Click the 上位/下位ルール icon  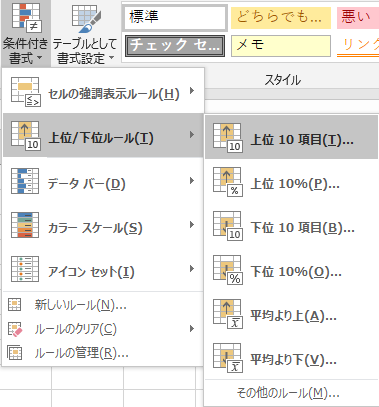pos(26,136)
